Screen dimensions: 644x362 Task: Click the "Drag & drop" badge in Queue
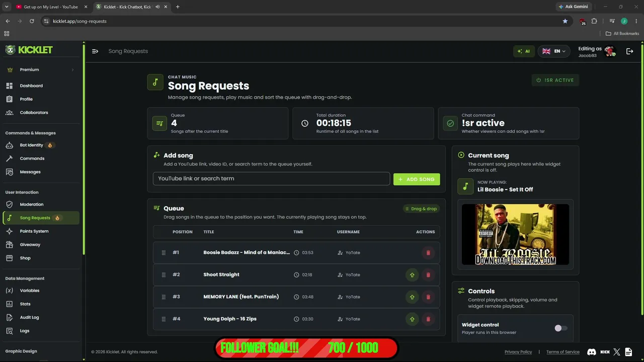point(421,209)
